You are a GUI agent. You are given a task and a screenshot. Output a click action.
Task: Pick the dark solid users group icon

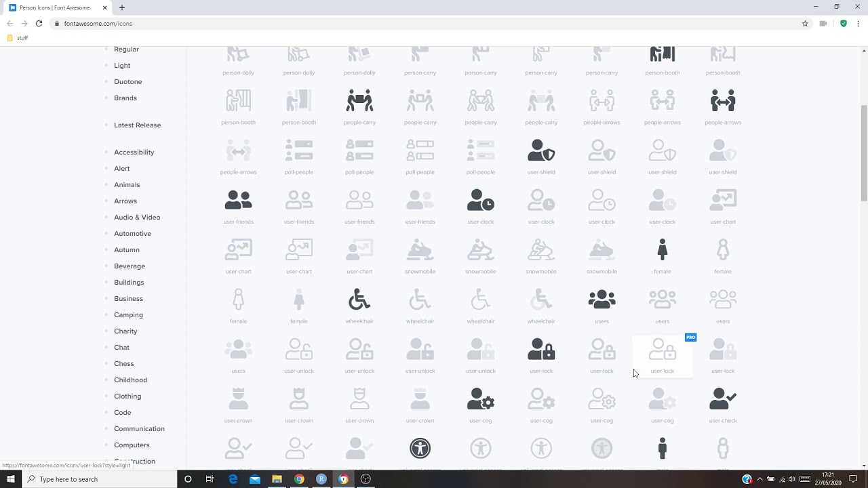pyautogui.click(x=601, y=299)
